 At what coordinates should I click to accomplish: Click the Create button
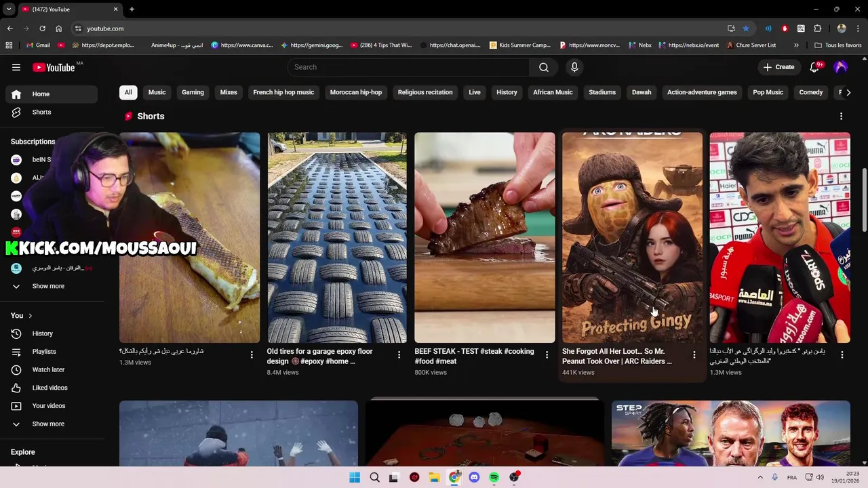(x=778, y=67)
